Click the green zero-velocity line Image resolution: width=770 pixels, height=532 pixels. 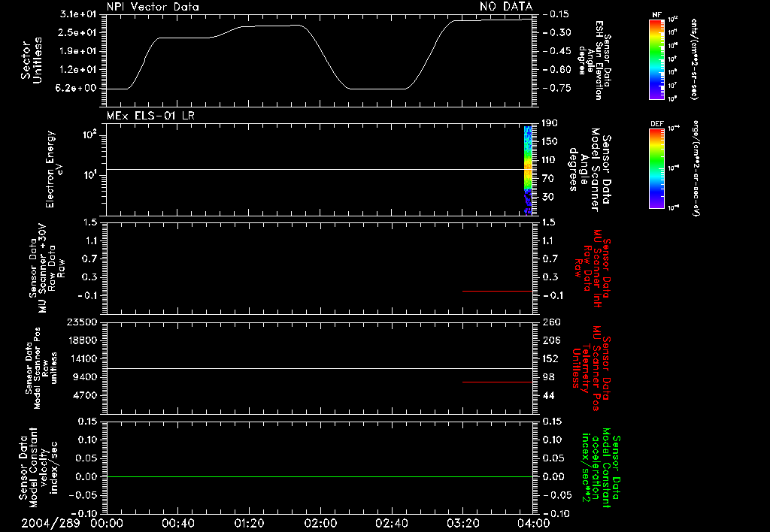(319, 476)
